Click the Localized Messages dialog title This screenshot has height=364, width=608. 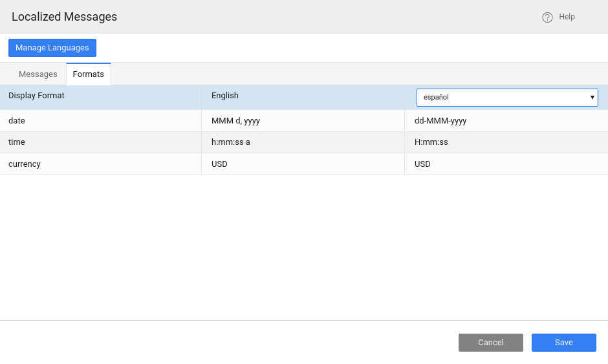pos(65,17)
